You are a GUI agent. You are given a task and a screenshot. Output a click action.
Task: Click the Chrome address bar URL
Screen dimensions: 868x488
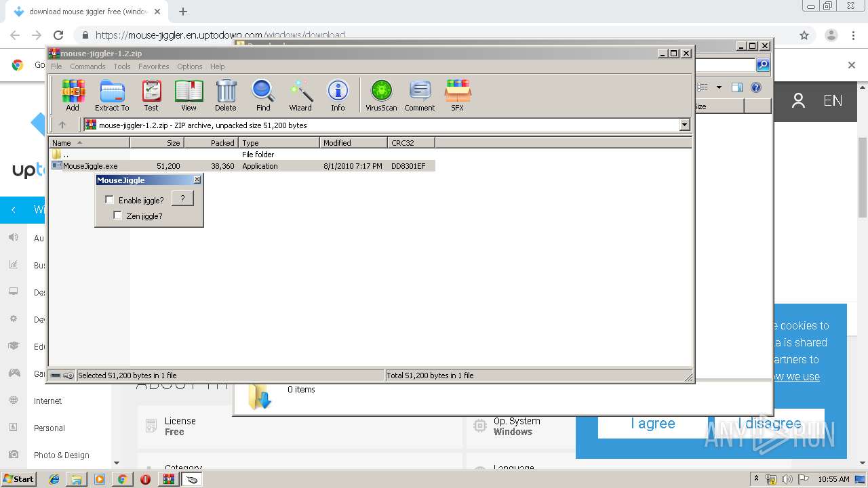point(220,35)
